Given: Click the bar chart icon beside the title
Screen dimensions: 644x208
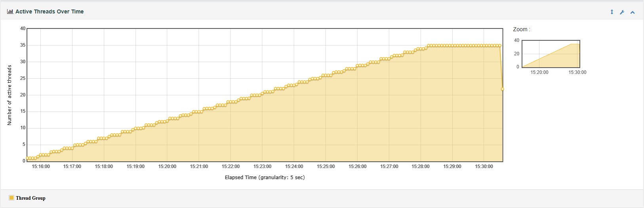Looking at the screenshot, I should pyautogui.click(x=10, y=11).
